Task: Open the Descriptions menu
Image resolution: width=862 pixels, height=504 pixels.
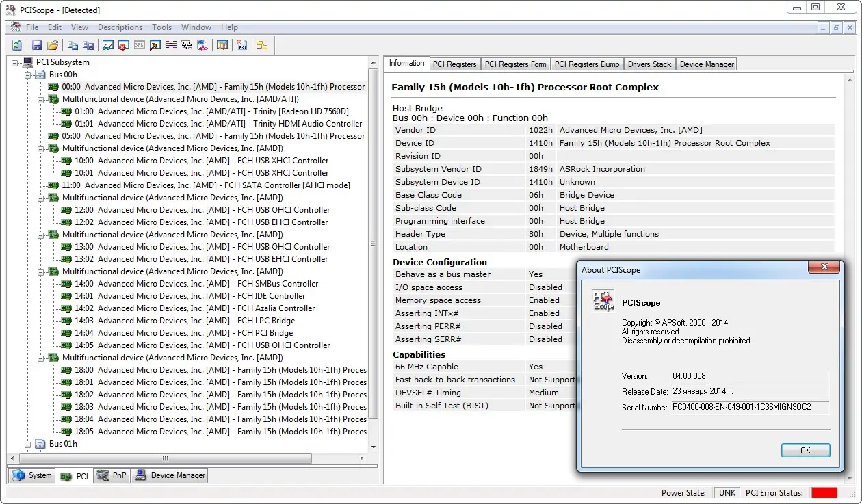Action: [x=120, y=27]
